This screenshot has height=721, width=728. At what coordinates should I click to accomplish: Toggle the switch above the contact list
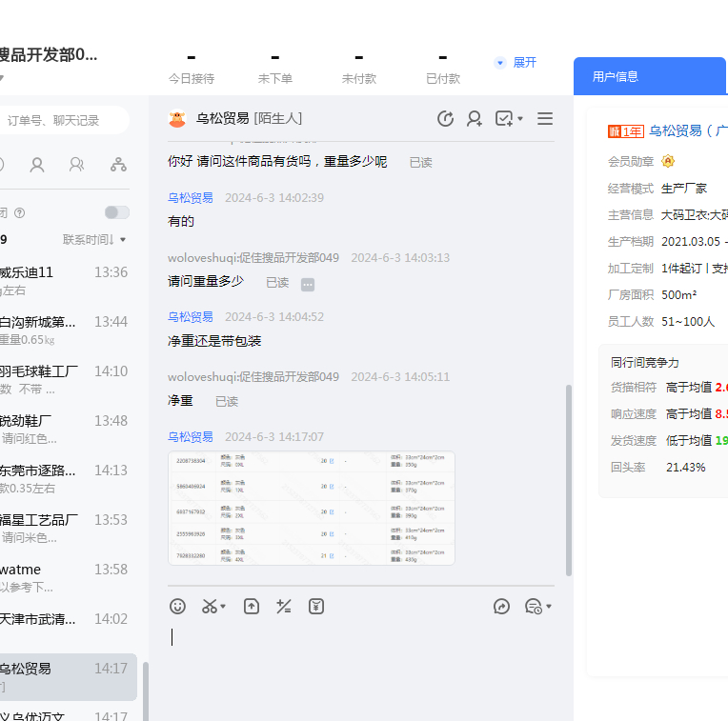[116, 212]
